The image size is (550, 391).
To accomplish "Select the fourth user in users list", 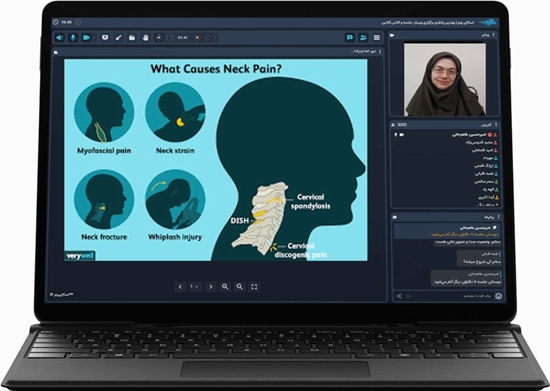I will pos(445,158).
